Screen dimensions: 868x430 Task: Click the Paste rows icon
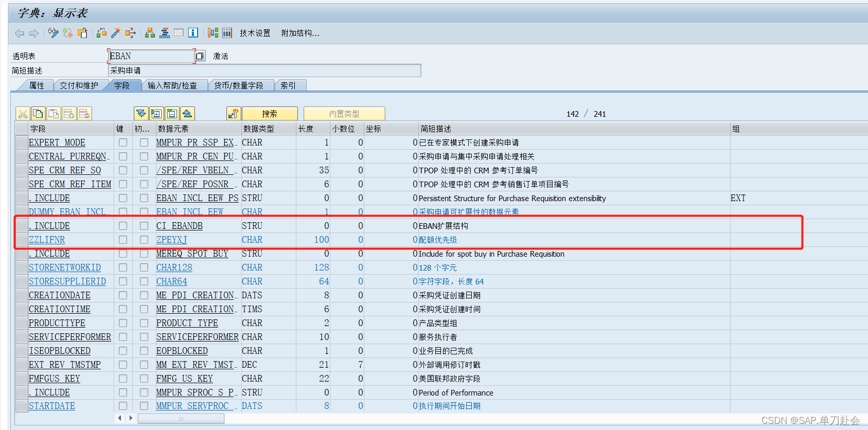(x=54, y=114)
